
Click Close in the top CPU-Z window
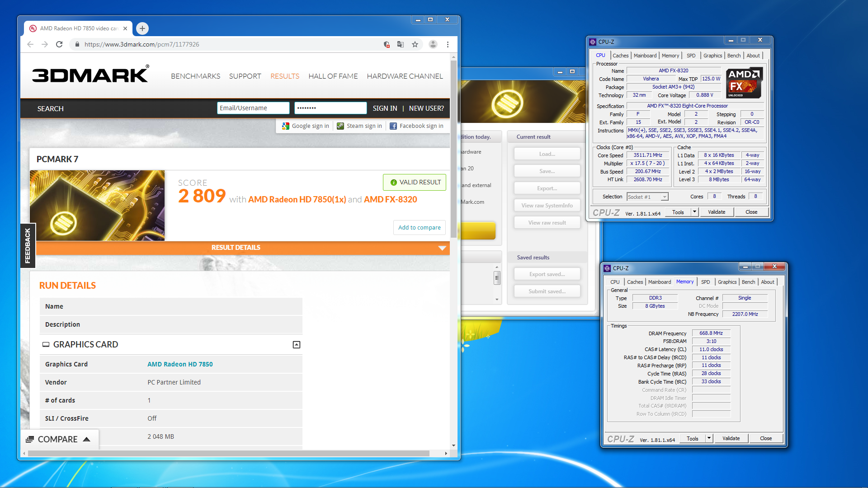point(751,212)
